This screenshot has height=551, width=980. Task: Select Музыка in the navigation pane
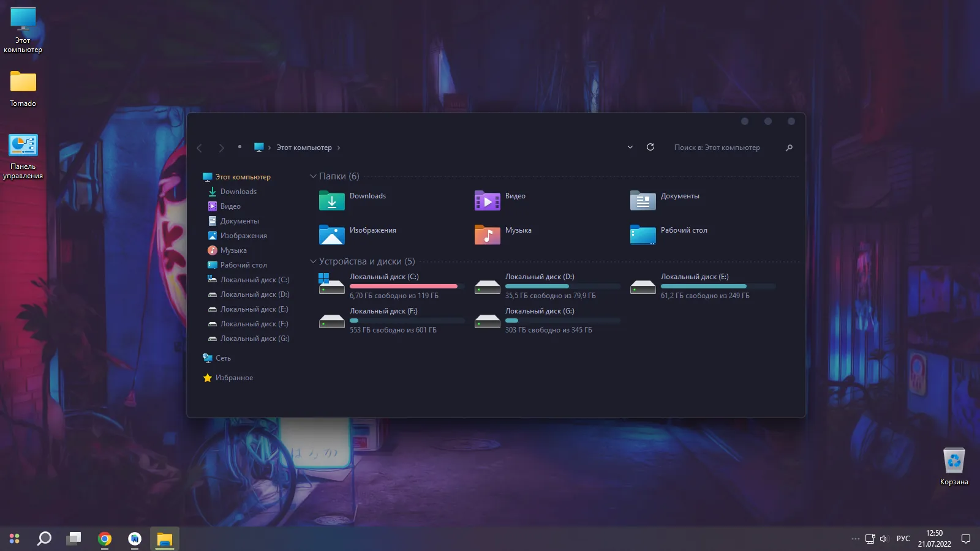point(227,250)
